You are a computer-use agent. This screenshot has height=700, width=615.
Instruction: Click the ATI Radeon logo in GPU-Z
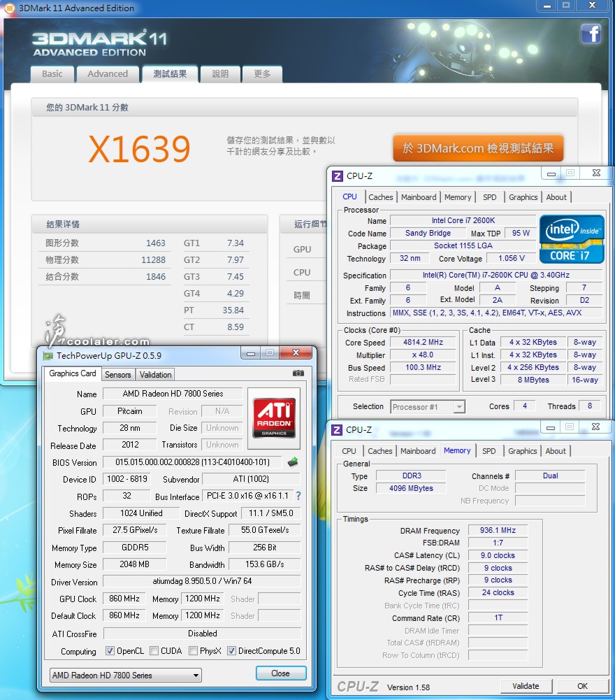[x=274, y=418]
